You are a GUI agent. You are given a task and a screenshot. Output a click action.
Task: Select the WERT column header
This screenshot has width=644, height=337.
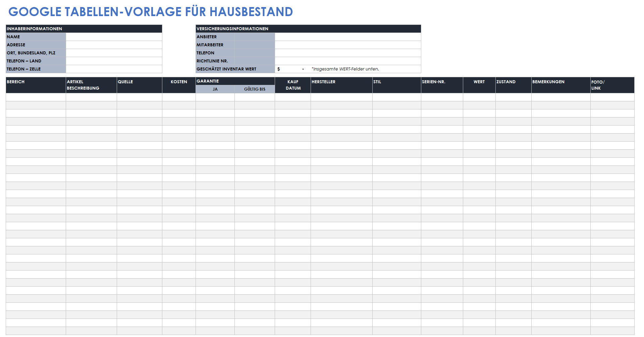[x=479, y=85]
